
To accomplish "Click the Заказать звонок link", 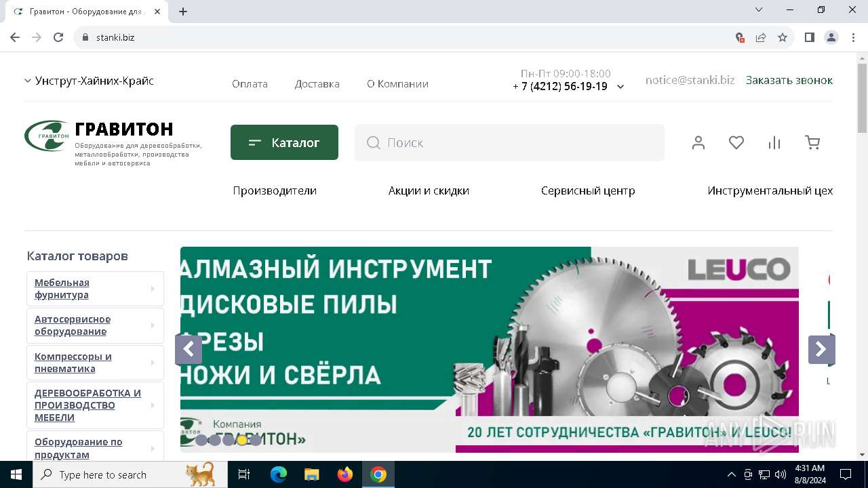I will (x=789, y=80).
